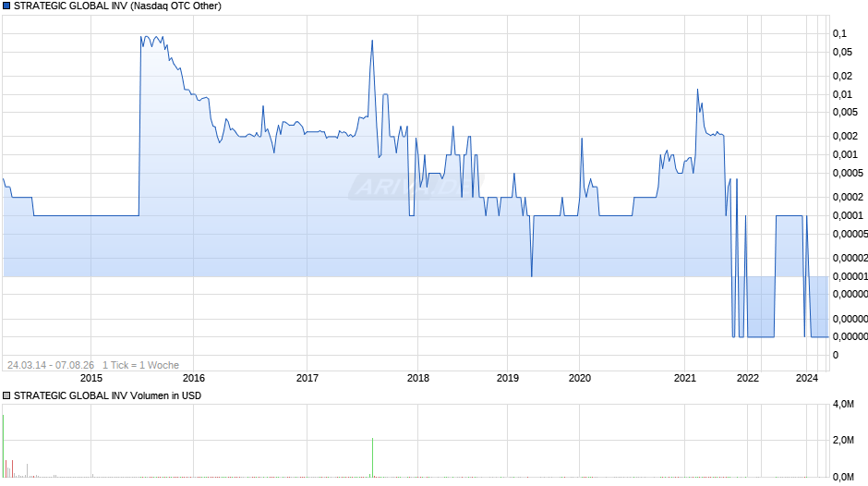Click the tall green volume bar at chart start
The height and width of the screenshot is (486, 868).
[3, 445]
